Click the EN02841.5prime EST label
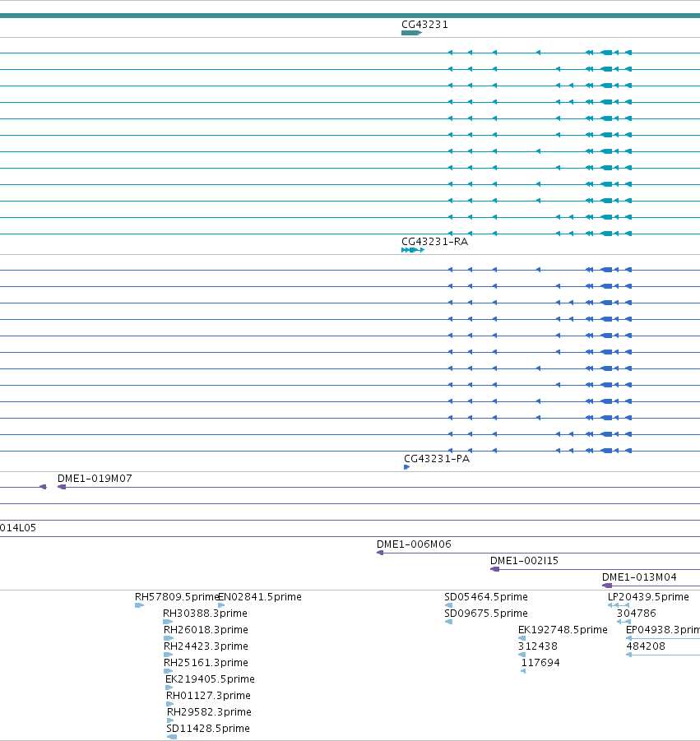Screen dimensions: 700x741 point(260,597)
